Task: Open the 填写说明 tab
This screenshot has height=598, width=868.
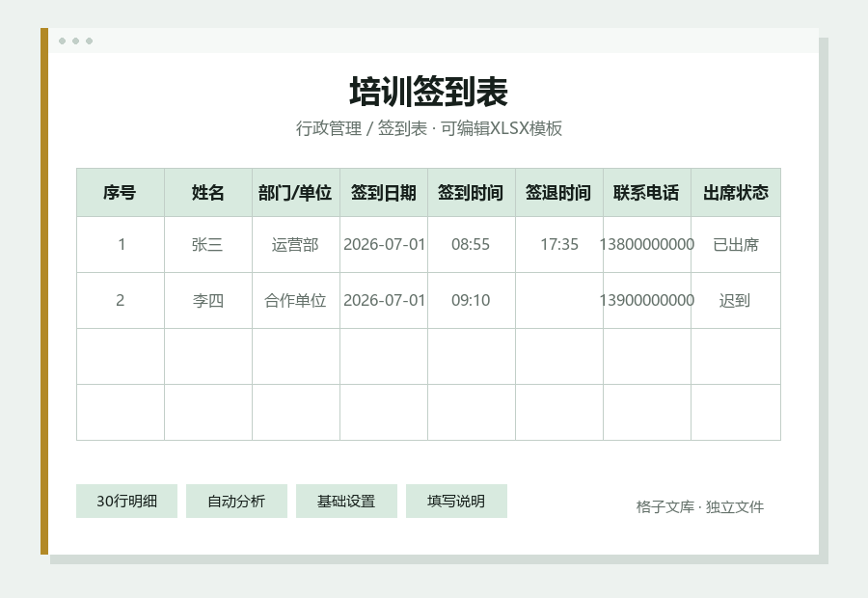Action: click(x=456, y=502)
